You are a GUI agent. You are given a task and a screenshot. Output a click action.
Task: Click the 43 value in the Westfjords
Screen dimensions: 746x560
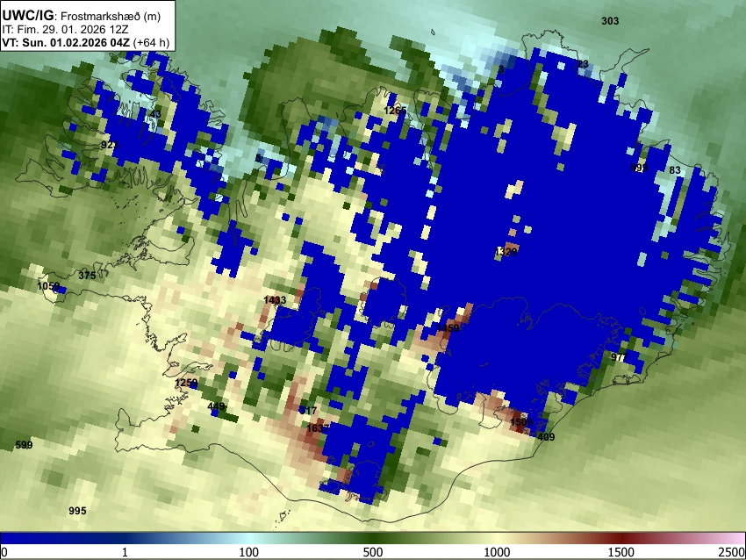pos(155,114)
